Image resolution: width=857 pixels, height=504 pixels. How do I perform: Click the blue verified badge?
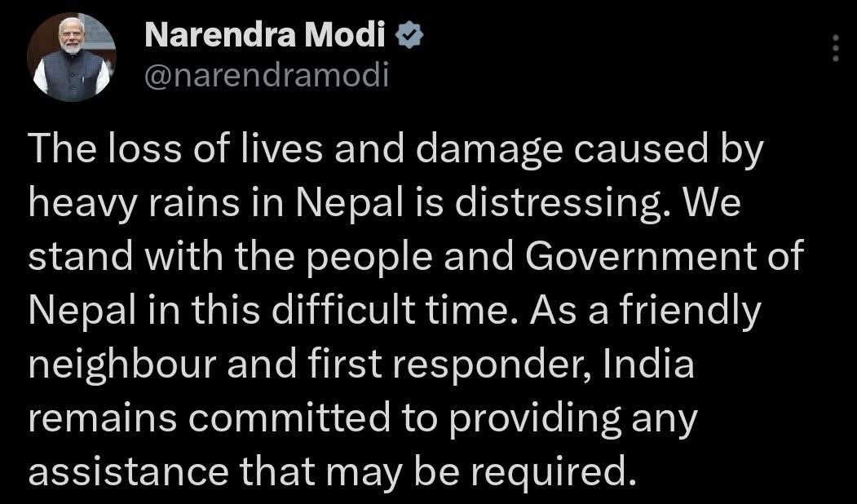coord(408,35)
